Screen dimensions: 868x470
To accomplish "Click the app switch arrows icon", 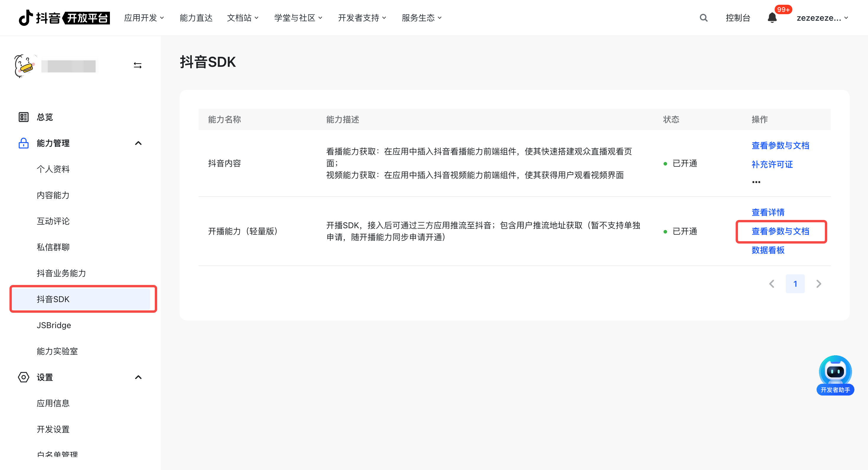I will coord(137,65).
